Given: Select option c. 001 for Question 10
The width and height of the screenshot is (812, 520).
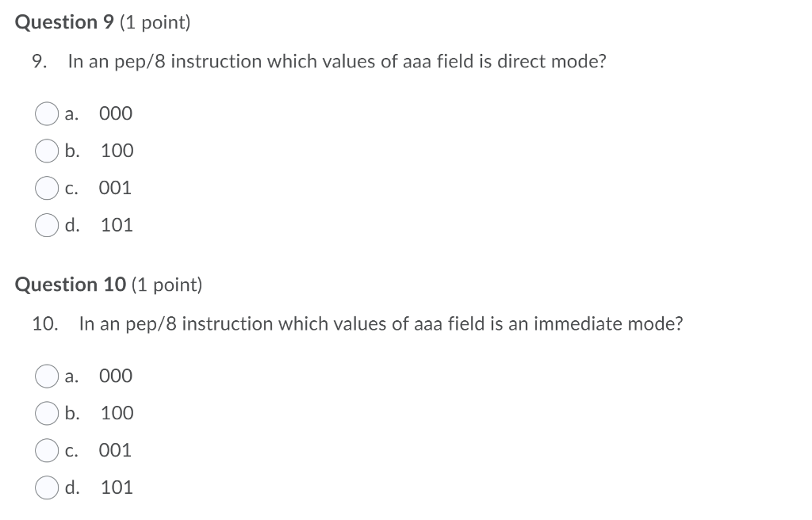Looking at the screenshot, I should tap(47, 450).
